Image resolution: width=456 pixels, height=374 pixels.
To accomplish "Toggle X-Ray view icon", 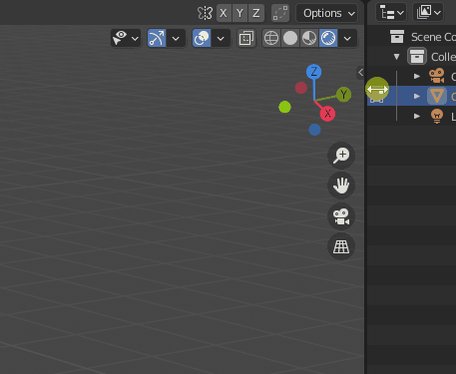I will tap(246, 38).
